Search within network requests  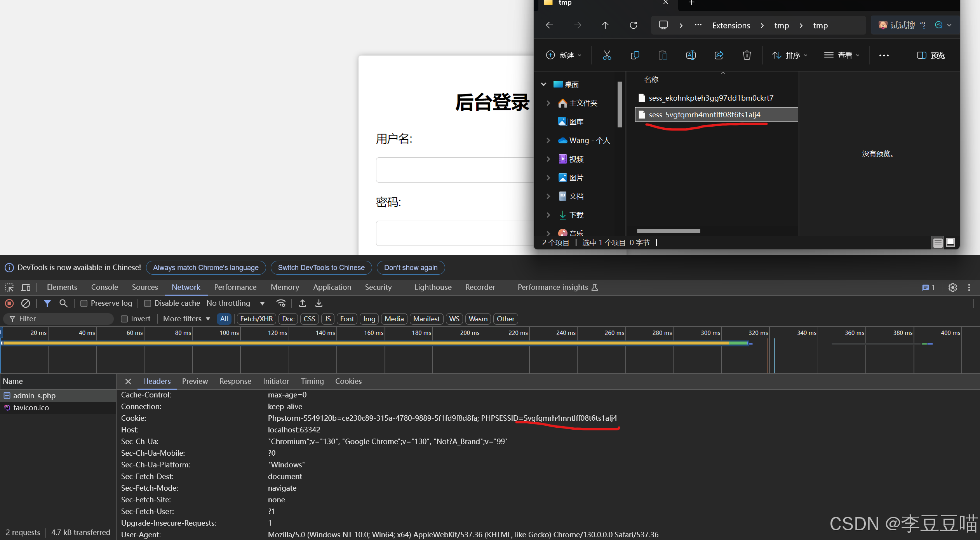[63, 303]
